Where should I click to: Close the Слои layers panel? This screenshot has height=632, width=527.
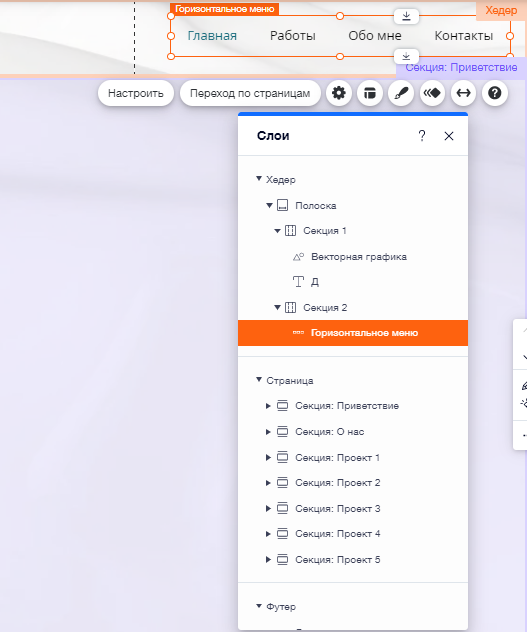tap(449, 136)
